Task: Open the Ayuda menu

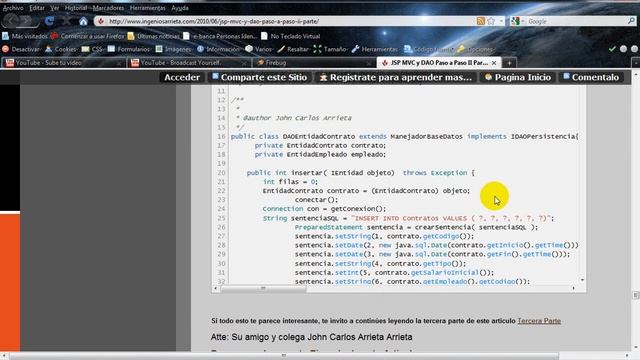Action: [x=180, y=8]
